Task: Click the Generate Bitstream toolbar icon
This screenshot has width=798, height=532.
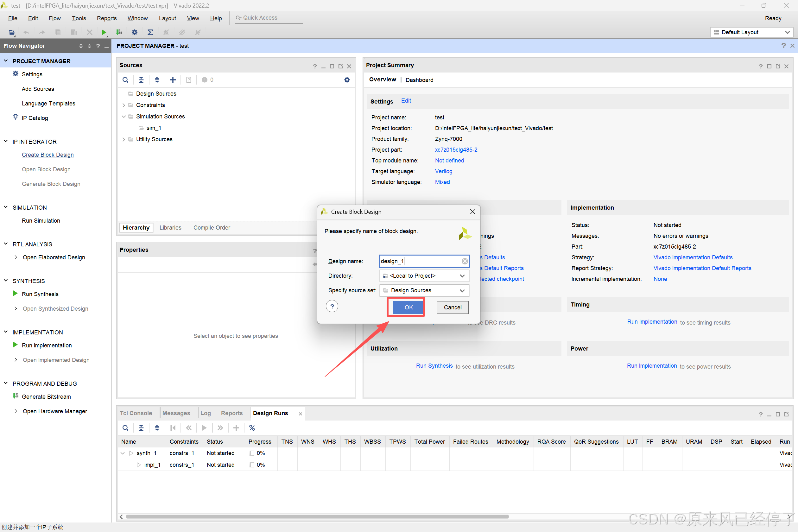Action: point(119,32)
